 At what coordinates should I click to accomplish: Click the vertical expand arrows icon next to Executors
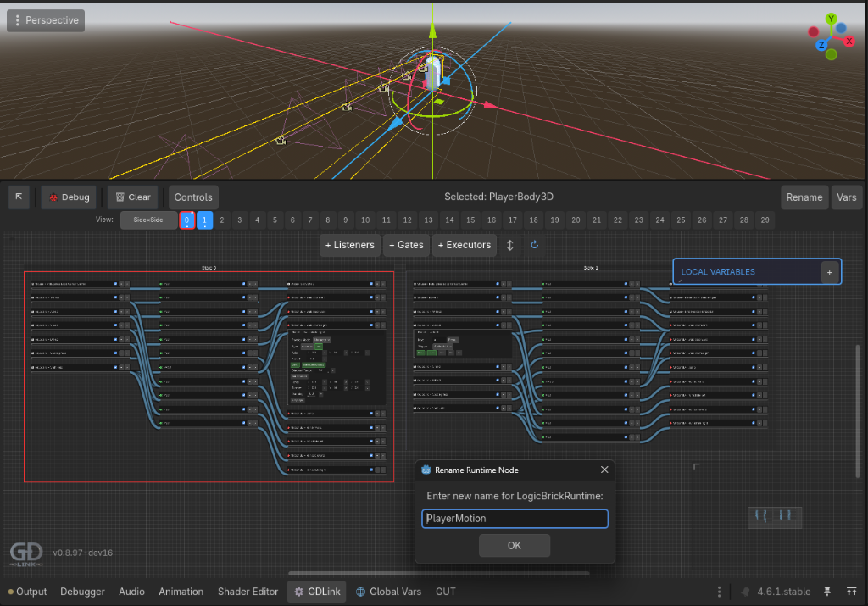tap(510, 245)
